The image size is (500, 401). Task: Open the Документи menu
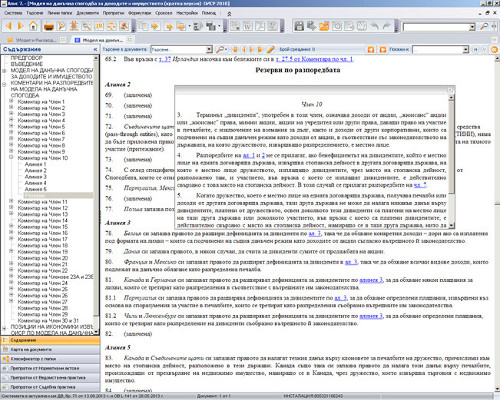[88, 13]
